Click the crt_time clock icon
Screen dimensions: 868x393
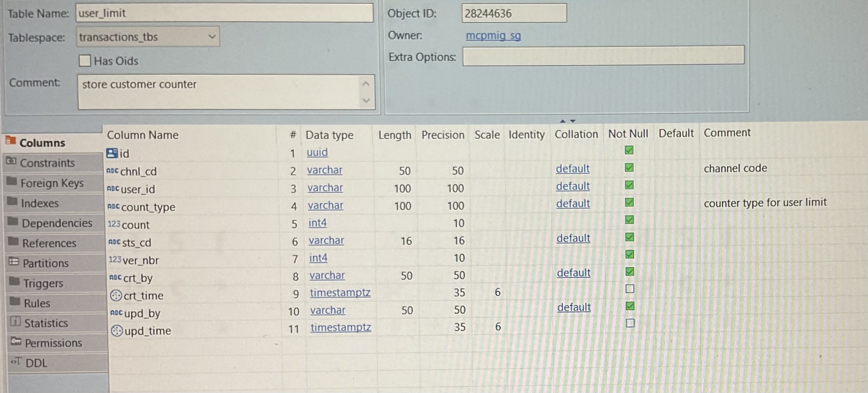(116, 296)
